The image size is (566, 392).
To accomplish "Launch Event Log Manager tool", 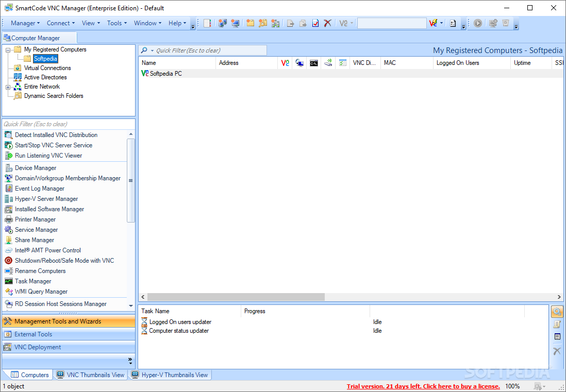I will pyautogui.click(x=39, y=189).
